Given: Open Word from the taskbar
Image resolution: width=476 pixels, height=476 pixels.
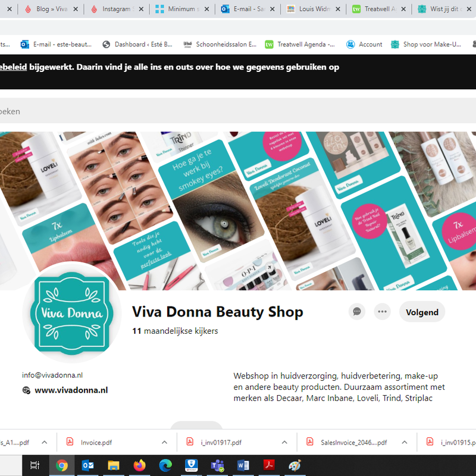Looking at the screenshot, I should click(x=243, y=465).
